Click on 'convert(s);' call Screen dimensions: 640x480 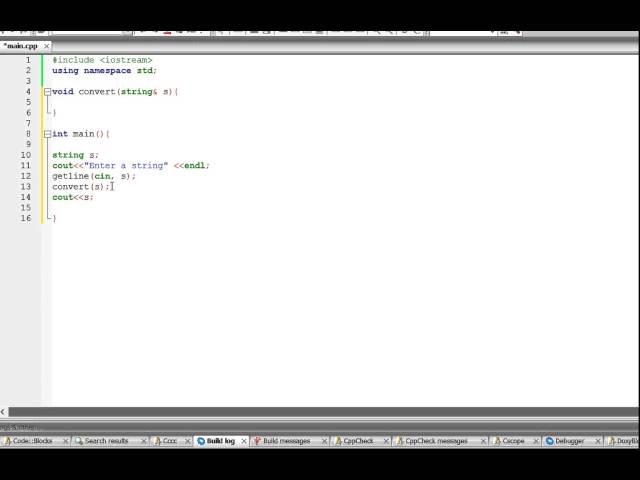(x=81, y=187)
